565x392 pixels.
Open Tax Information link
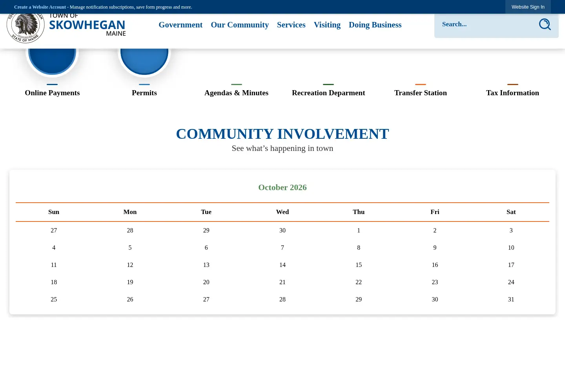[x=512, y=93]
